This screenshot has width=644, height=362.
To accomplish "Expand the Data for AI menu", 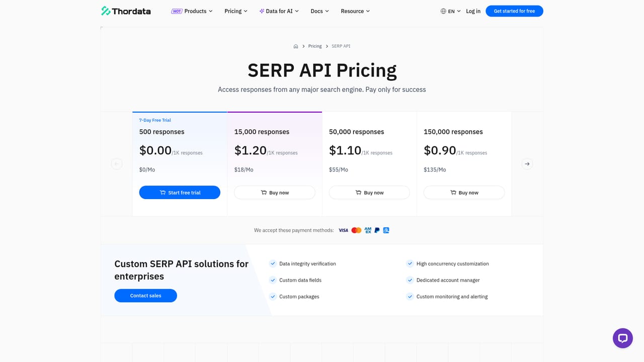I will tap(279, 11).
